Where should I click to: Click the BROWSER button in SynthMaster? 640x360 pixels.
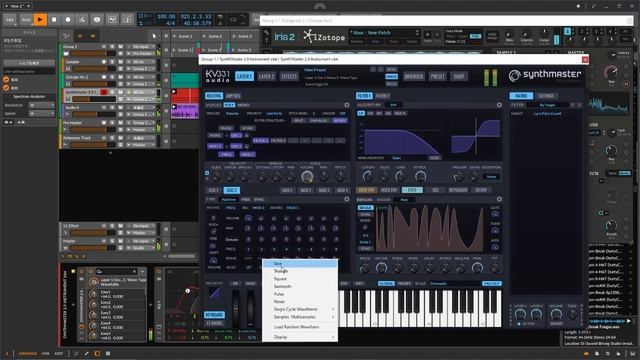(413, 76)
